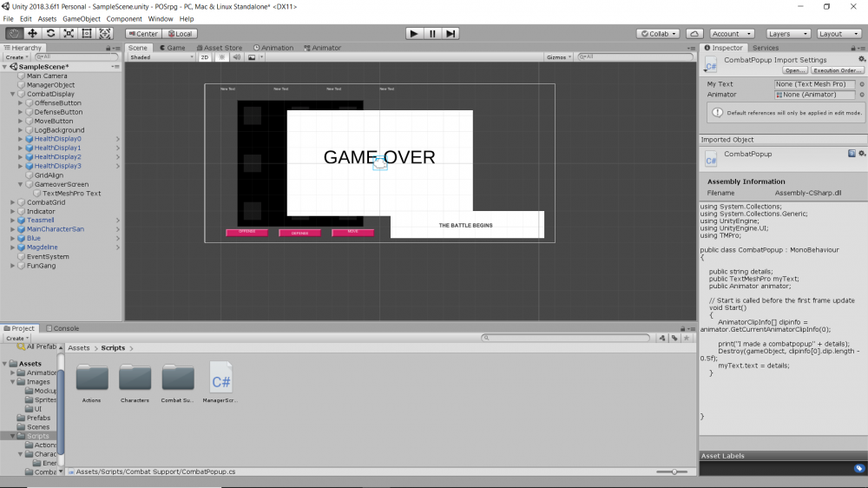Select the Rect Transform tool
868x488 pixels.
[87, 34]
